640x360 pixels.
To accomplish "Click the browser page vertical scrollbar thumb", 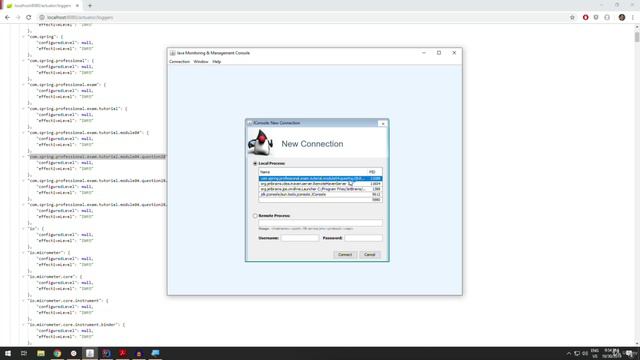I will [x=637, y=38].
